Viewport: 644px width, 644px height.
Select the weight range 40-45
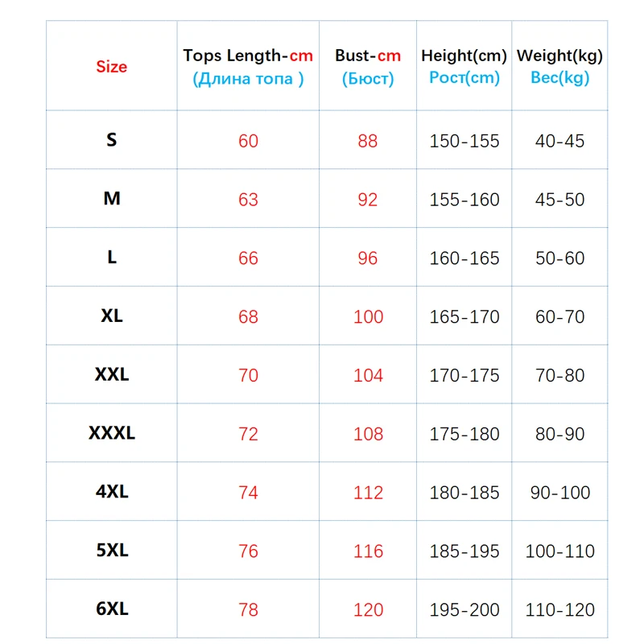(x=559, y=141)
